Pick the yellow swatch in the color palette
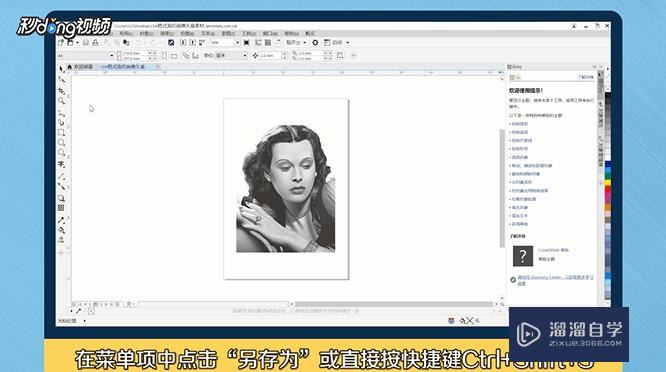Viewport: 666px width, 372px height. tap(608, 183)
